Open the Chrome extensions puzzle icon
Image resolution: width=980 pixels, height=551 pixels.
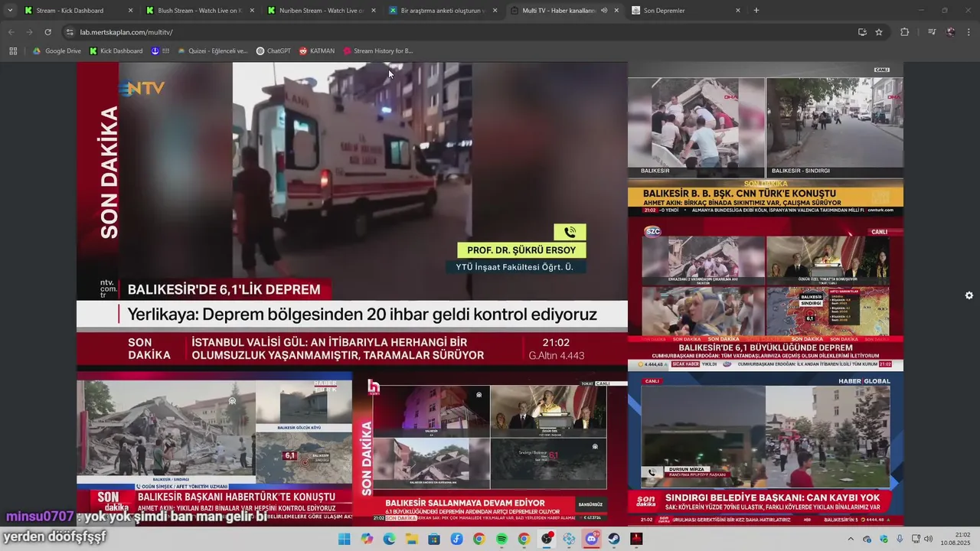tap(904, 32)
